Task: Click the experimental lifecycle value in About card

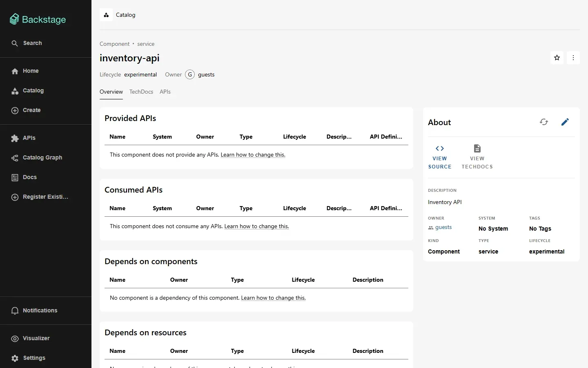Action: [x=547, y=251]
